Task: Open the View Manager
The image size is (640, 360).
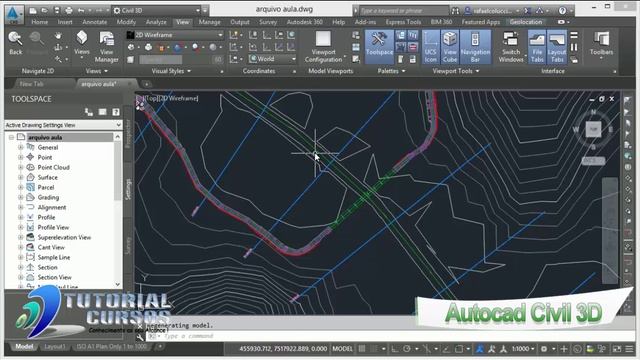Action: [x=107, y=47]
